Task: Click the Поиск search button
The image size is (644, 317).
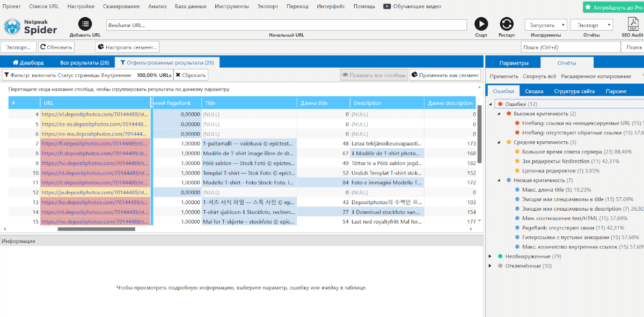Action: tap(633, 47)
